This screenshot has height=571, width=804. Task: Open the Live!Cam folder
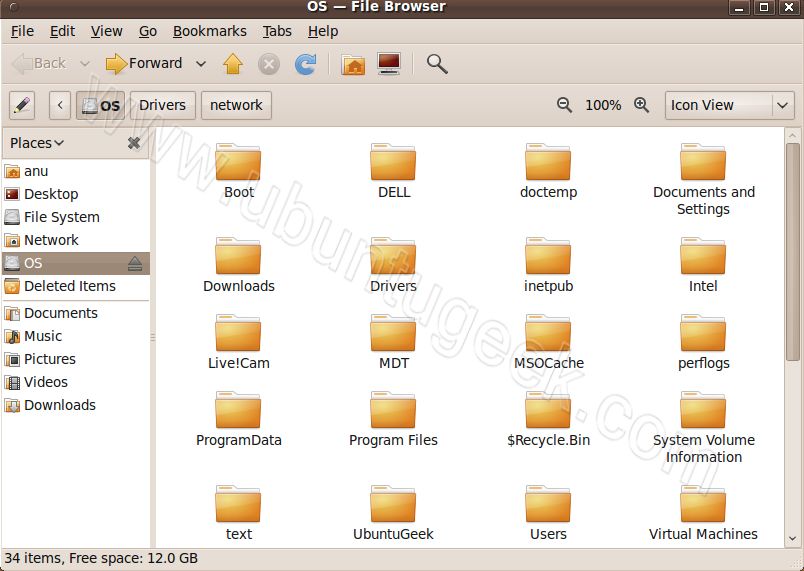238,342
